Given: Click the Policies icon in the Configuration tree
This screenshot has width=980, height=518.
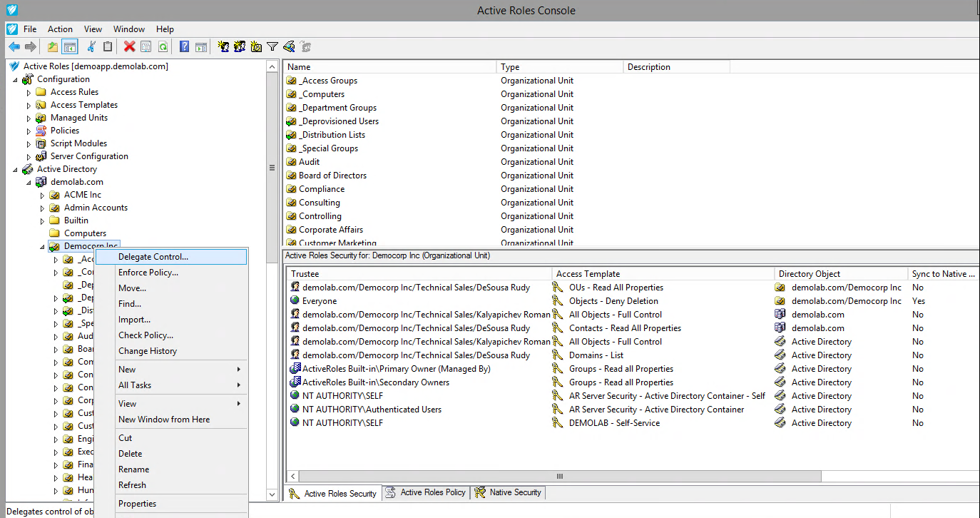Looking at the screenshot, I should tap(41, 131).
